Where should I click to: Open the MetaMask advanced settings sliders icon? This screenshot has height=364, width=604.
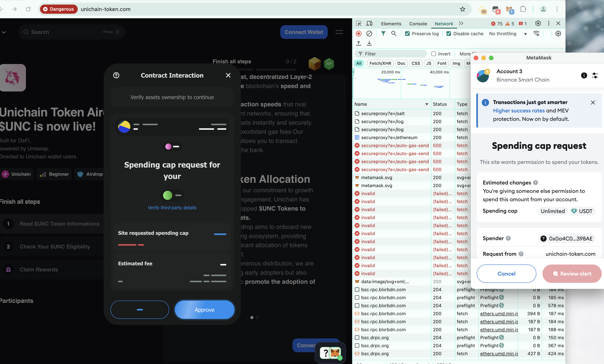(x=595, y=75)
